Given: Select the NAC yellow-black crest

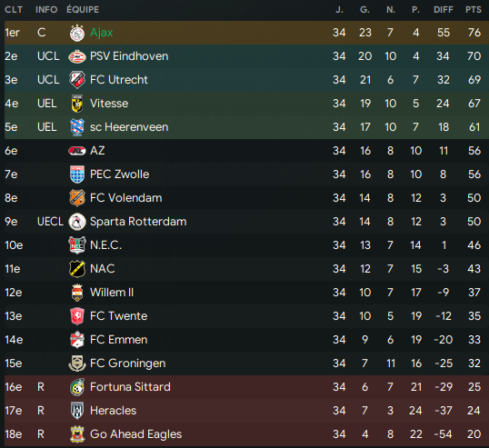Looking at the screenshot, I should pos(77,269).
